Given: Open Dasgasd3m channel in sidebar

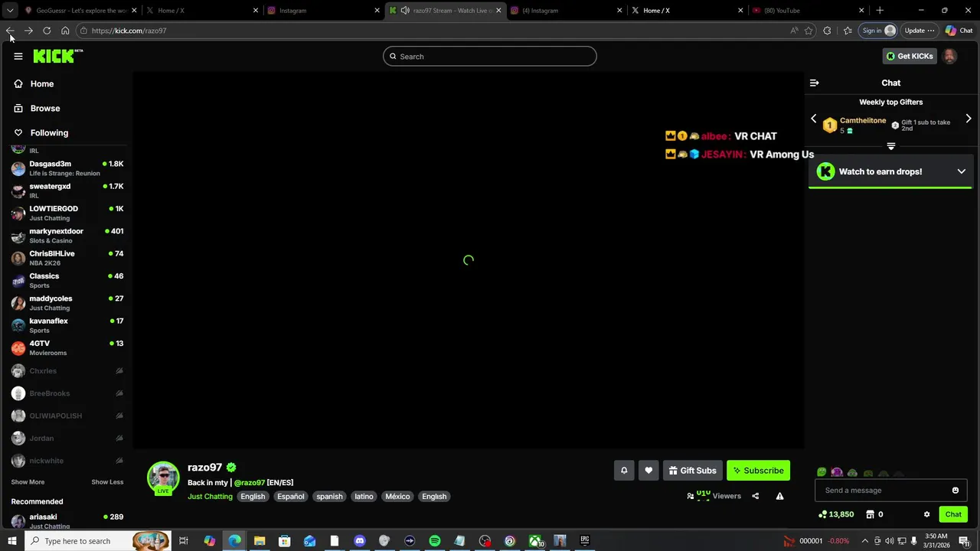Looking at the screenshot, I should [x=67, y=168].
